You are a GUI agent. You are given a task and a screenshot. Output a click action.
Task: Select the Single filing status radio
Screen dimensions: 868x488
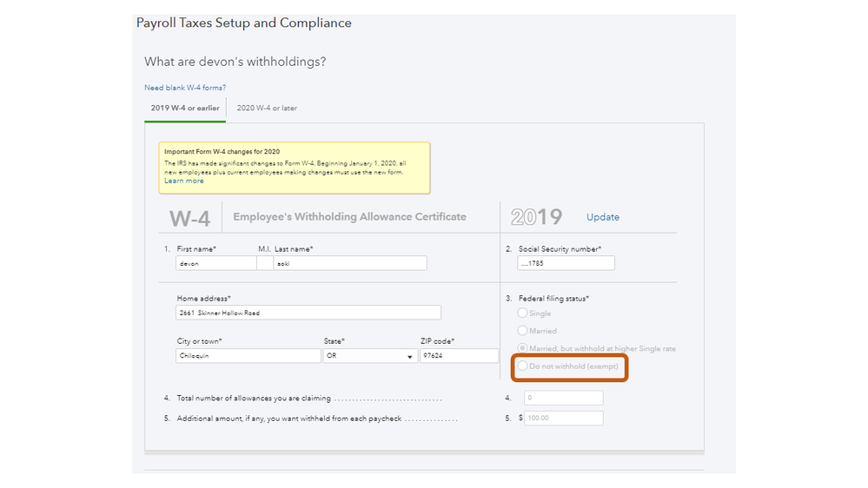click(x=522, y=313)
